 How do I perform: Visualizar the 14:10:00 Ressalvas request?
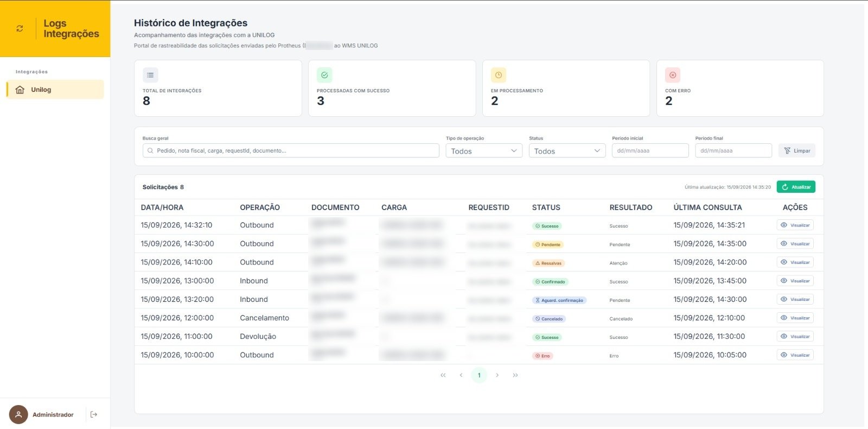tap(795, 262)
